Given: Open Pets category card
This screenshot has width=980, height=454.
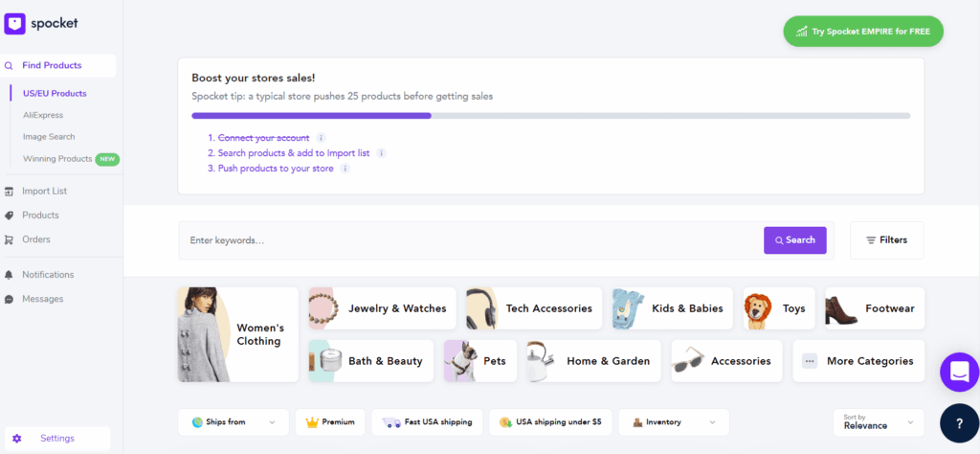Looking at the screenshot, I should (480, 361).
